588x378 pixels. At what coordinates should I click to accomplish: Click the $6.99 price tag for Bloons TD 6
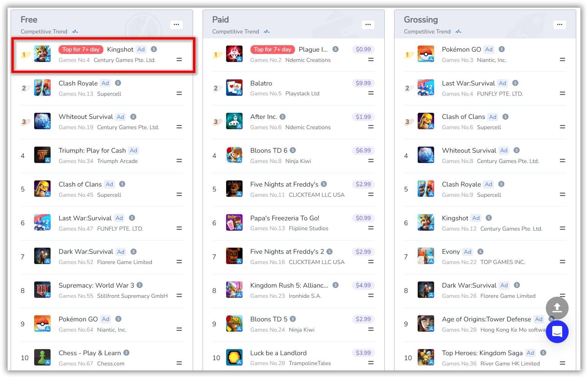(363, 150)
